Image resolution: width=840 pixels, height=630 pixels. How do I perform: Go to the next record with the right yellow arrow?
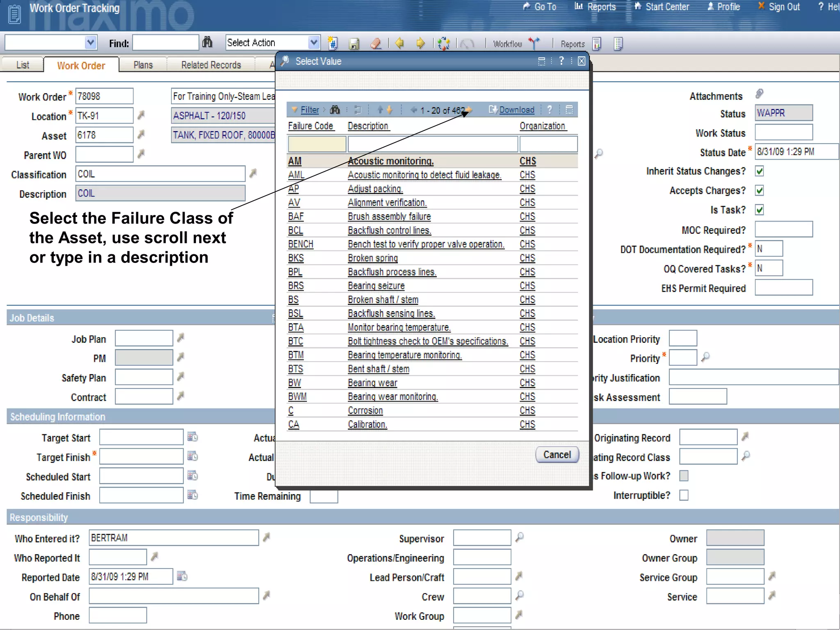tap(420, 43)
